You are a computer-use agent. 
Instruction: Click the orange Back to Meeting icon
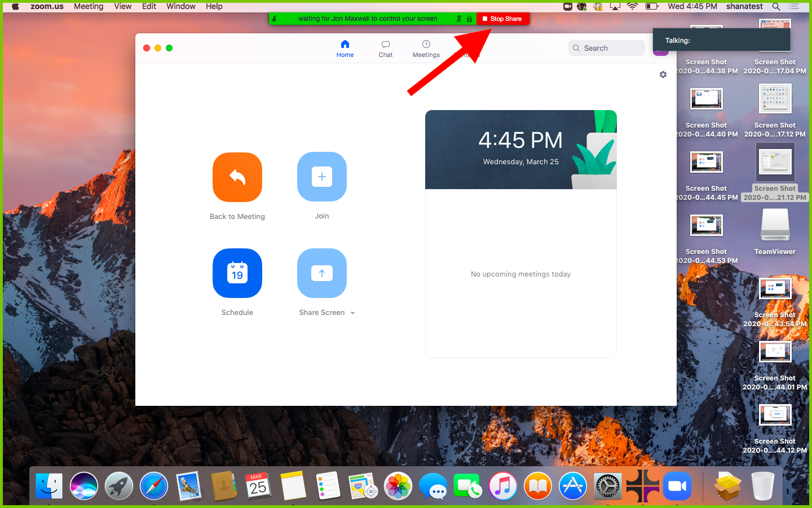237,177
